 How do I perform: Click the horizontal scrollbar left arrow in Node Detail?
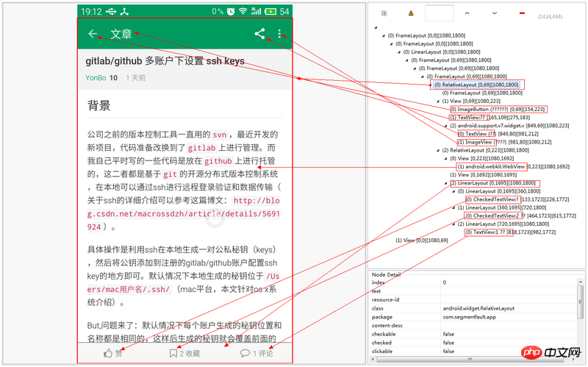click(x=373, y=360)
